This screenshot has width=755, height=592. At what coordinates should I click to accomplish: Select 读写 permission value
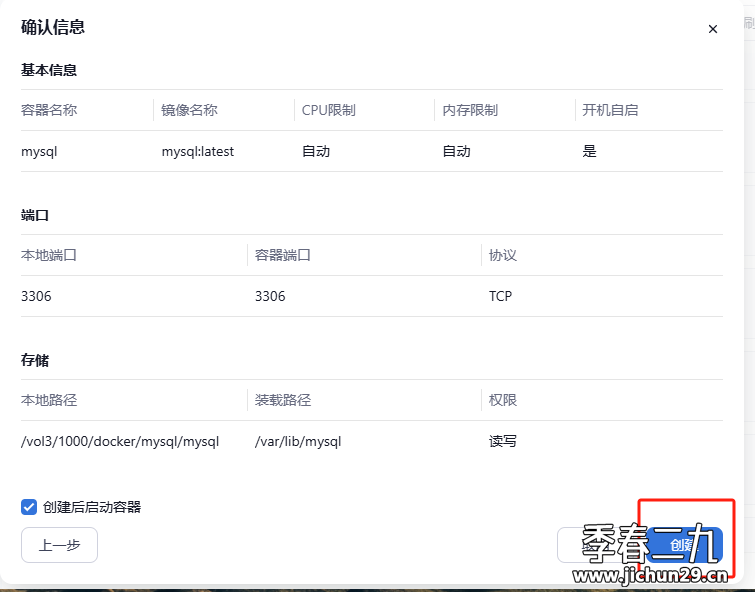pos(503,441)
